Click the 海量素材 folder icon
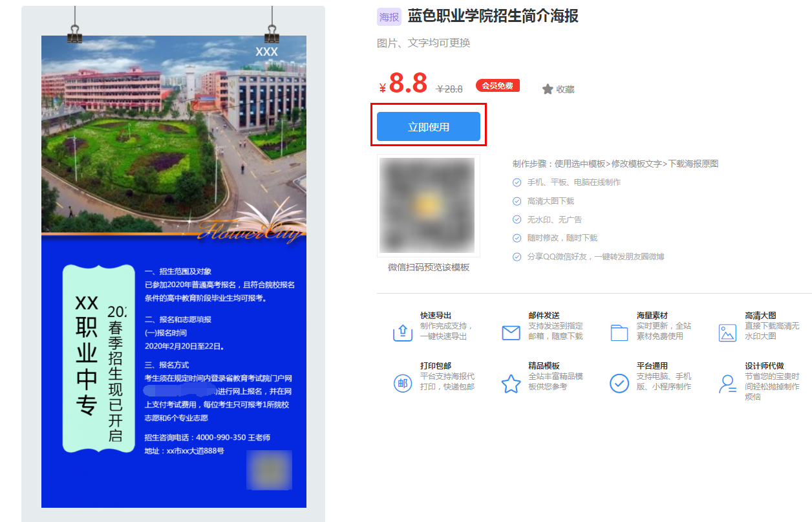 tap(619, 332)
